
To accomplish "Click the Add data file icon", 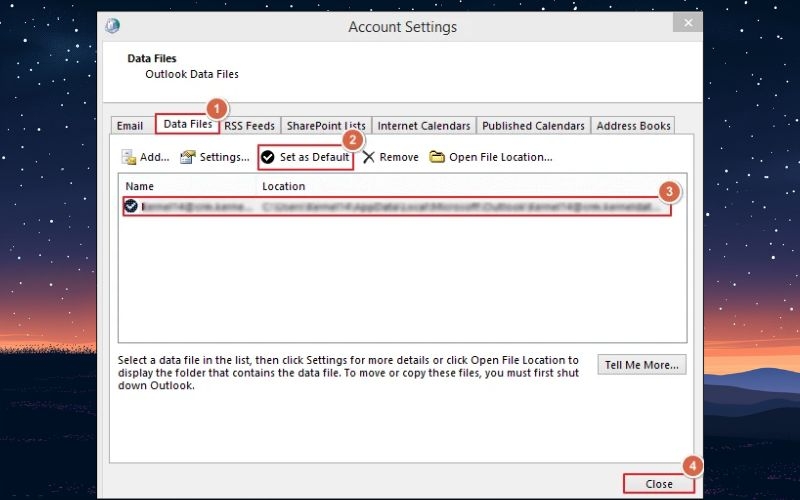I will [x=129, y=157].
